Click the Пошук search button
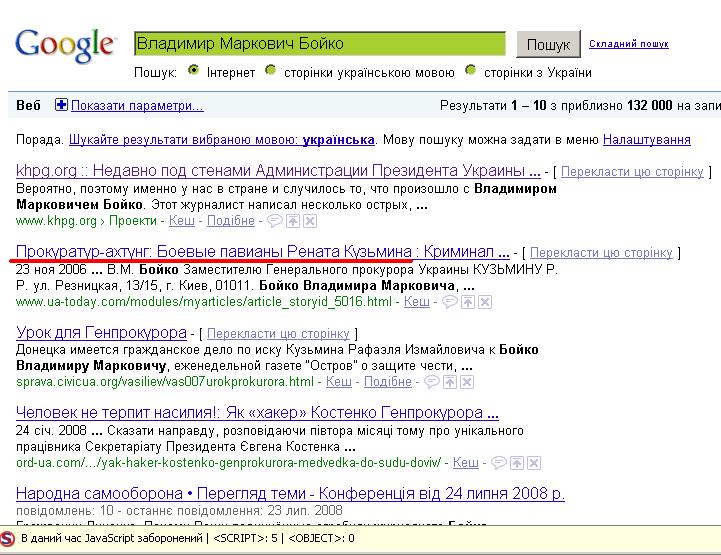The image size is (721, 555). click(548, 44)
